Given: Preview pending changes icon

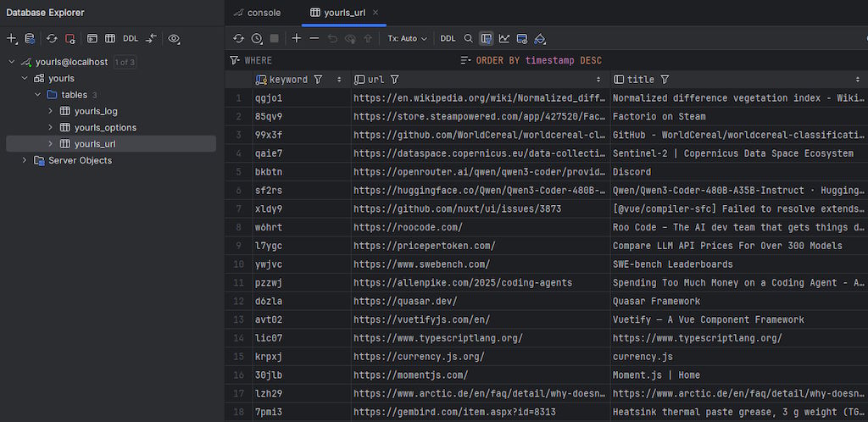Looking at the screenshot, I should (x=350, y=39).
